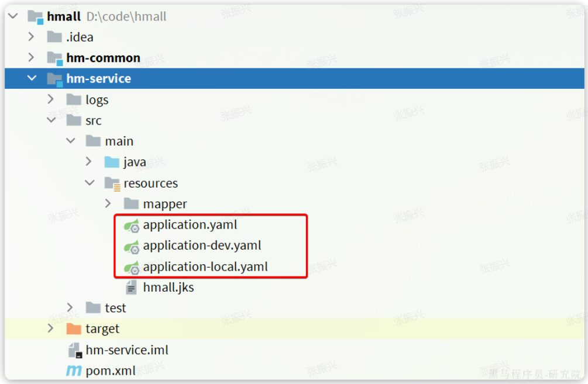Click the main folder icon
This screenshot has height=384, width=588.
93,141
